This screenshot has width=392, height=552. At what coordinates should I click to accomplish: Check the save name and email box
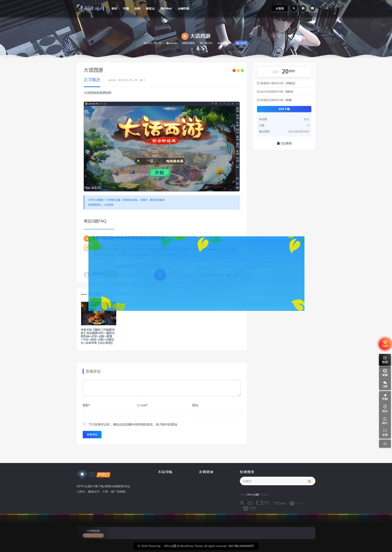[x=84, y=424]
